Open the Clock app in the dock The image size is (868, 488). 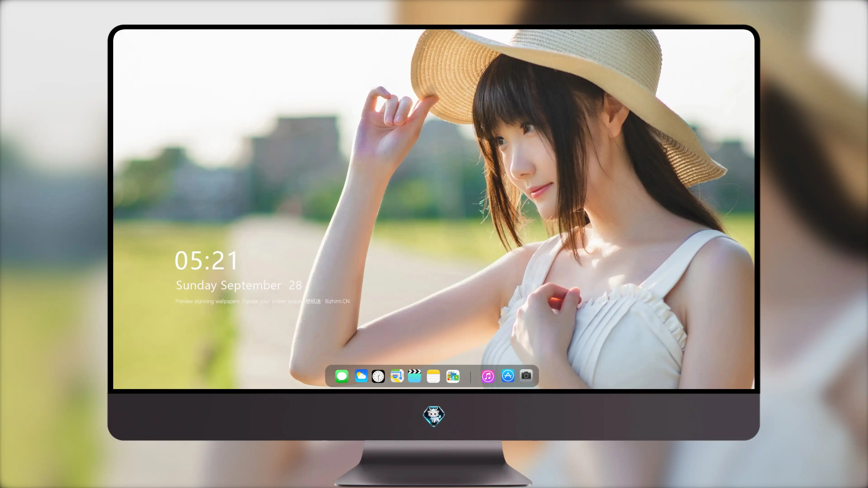[378, 376]
